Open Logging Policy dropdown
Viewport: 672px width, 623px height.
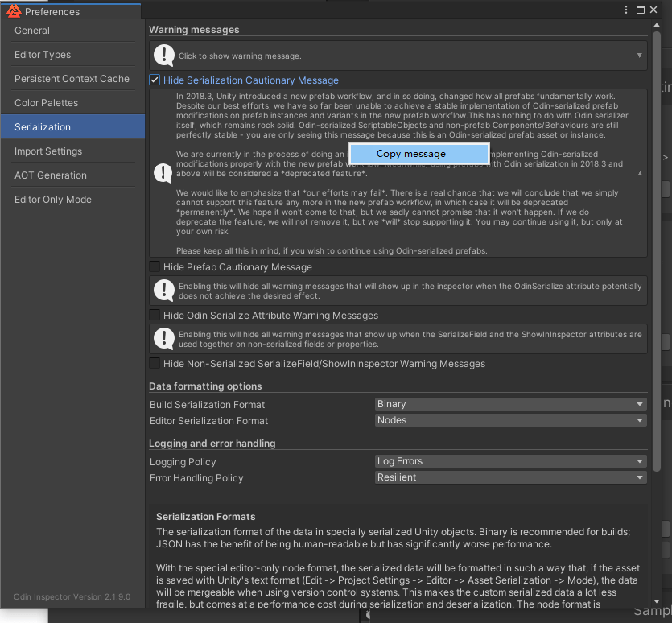click(510, 461)
